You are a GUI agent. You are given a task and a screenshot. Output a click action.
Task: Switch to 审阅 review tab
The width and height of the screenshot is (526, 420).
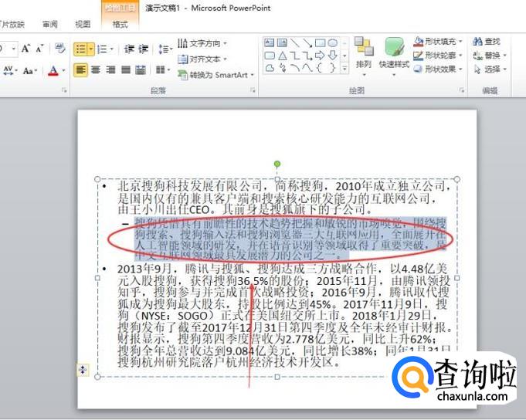50,24
